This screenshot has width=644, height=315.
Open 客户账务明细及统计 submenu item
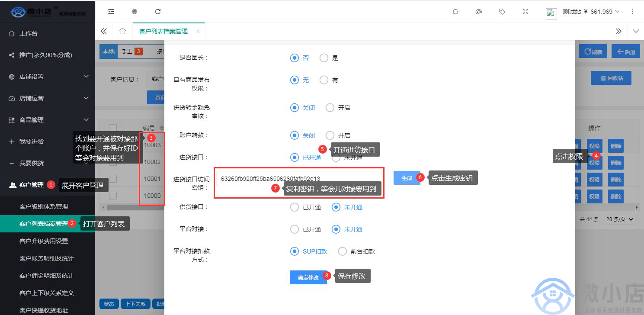click(x=48, y=258)
